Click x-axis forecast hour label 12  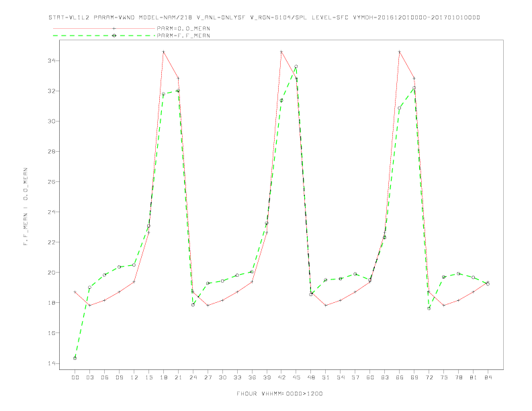pos(134,377)
